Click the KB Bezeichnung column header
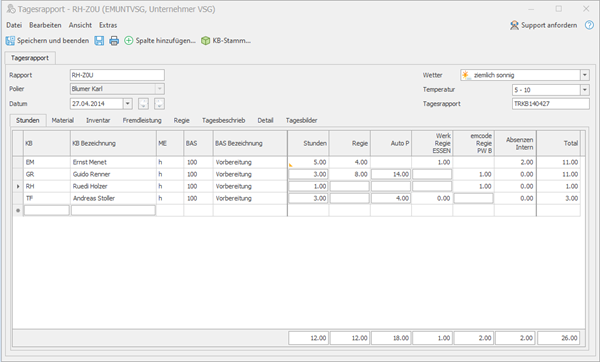Viewport: 600px width, 362px height. click(113, 143)
